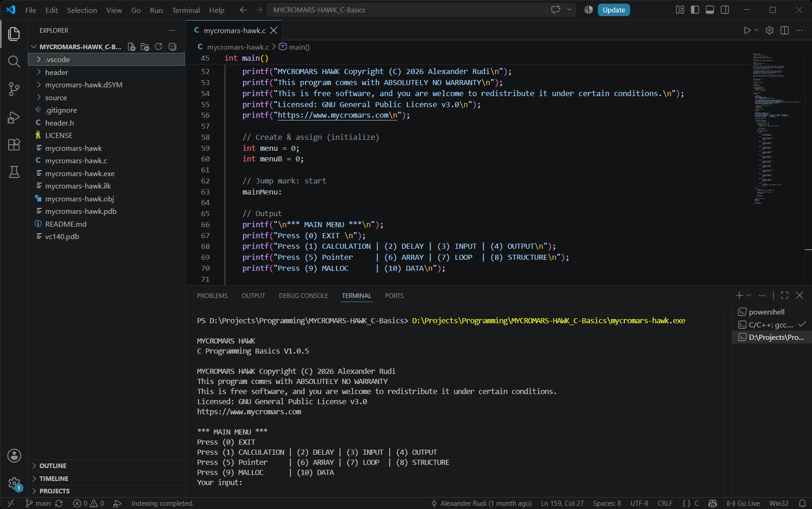Go back in navigation history
The width and height of the screenshot is (812, 509).
click(x=244, y=10)
